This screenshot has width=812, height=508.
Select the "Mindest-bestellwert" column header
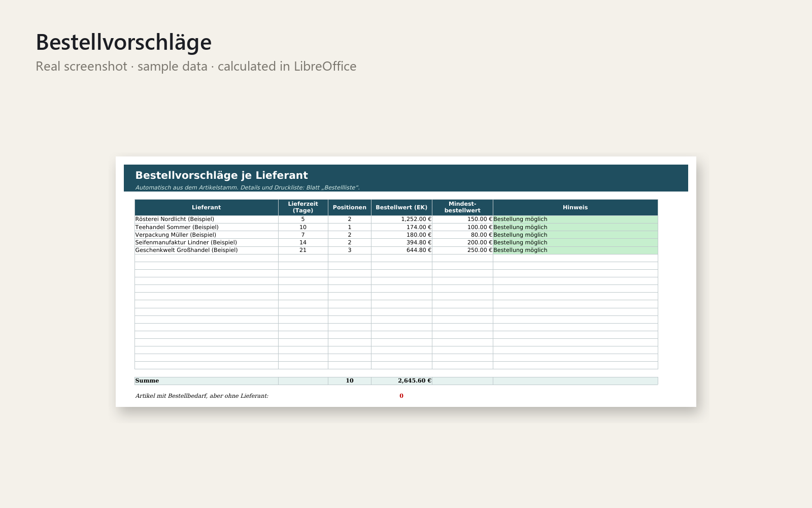tap(462, 207)
